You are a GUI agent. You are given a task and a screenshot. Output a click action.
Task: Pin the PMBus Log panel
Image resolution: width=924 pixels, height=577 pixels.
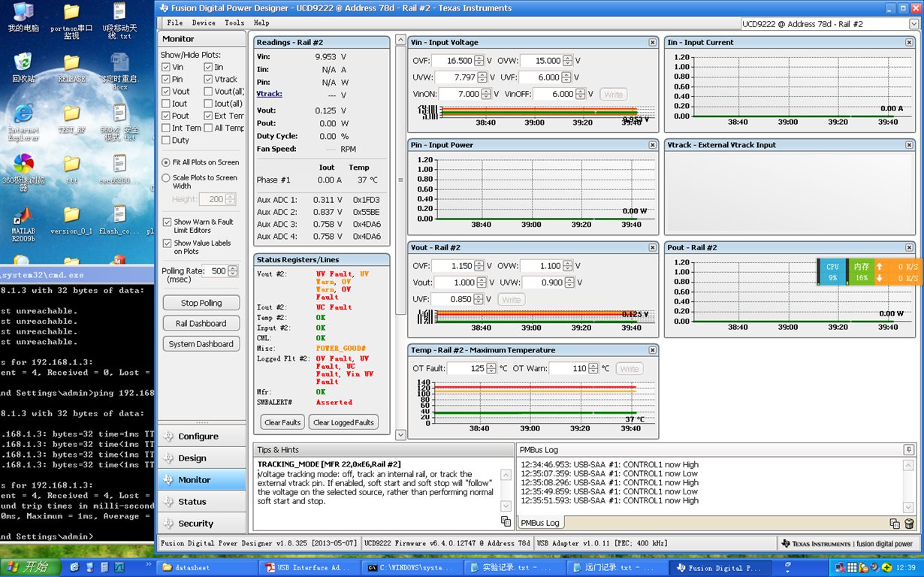[x=908, y=450]
